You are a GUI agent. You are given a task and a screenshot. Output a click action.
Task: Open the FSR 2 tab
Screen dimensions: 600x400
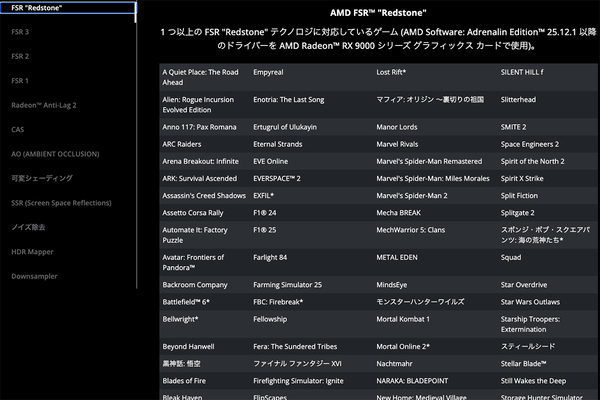pyautogui.click(x=20, y=56)
